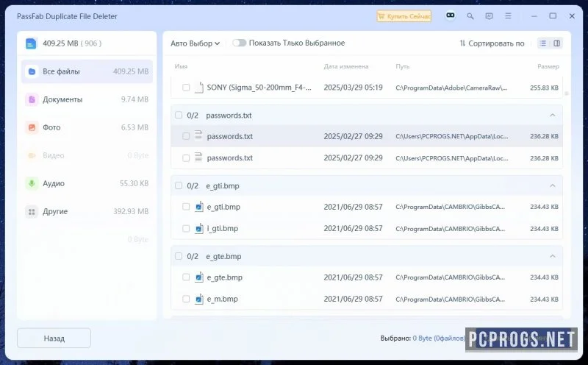Select Фото category
The height and width of the screenshot is (365, 588).
87,127
